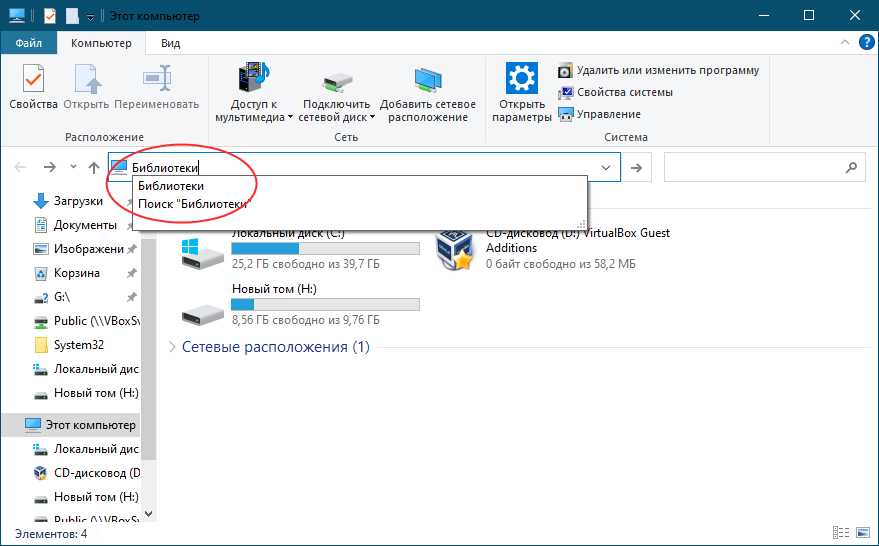Go up one level with Up arrow
This screenshot has width=879, height=546.
94,167
